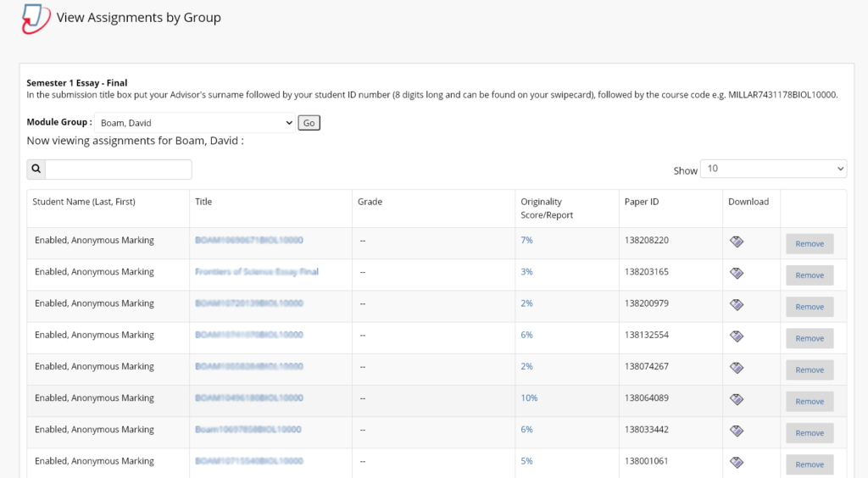Screen dimensions: 868x478
Task: Remove submission with paper ID 138074267
Action: pos(810,370)
